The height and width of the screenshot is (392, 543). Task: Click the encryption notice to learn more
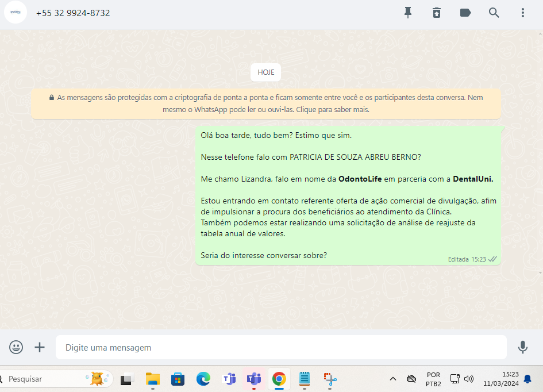pyautogui.click(x=266, y=103)
